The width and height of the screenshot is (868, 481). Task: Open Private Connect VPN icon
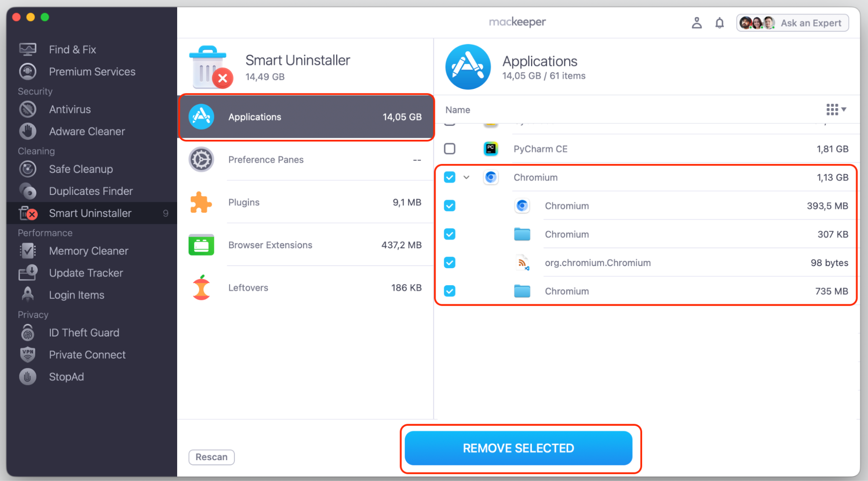(x=28, y=354)
